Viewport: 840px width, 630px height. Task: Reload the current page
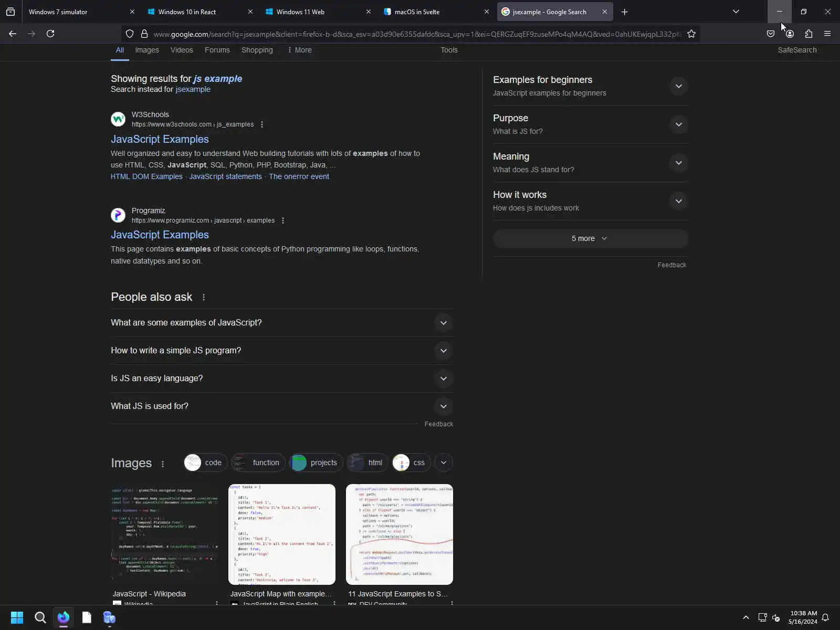tap(50, 34)
